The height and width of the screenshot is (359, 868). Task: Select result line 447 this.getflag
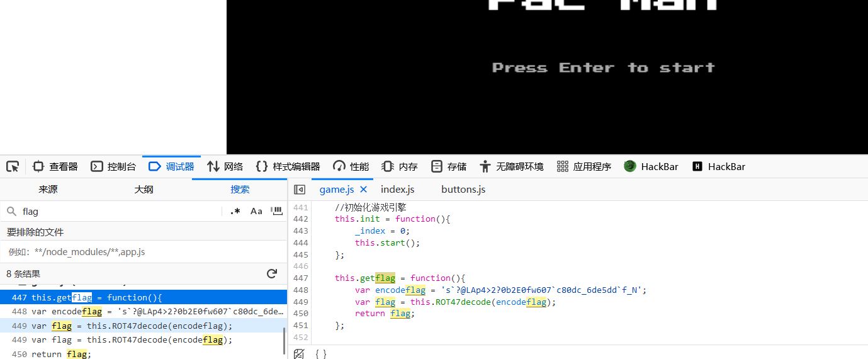tap(144, 297)
